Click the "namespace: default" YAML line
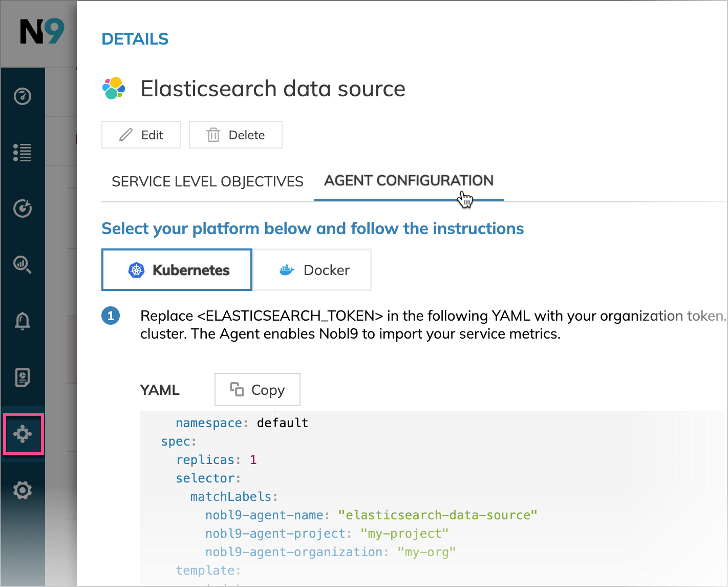Screen dimensions: 728x587 click(242, 423)
